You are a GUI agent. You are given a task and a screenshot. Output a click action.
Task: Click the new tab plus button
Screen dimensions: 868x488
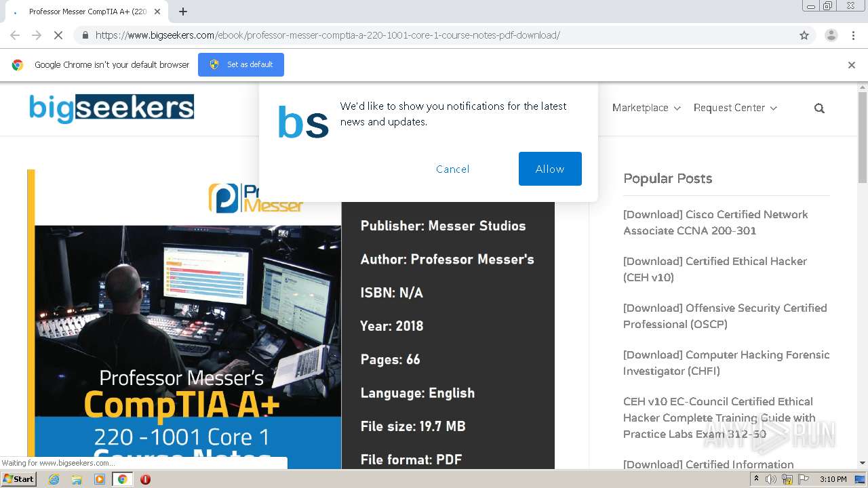click(183, 12)
